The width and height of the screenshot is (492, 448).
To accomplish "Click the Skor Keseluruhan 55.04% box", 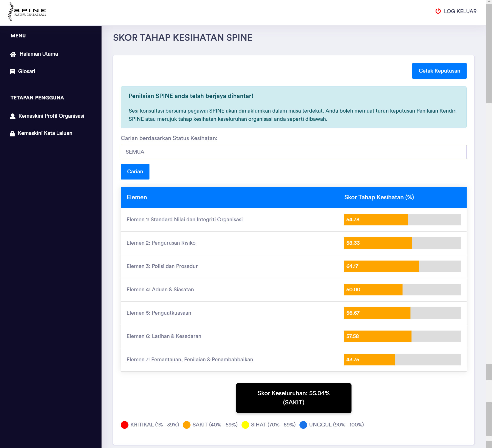I will coord(294,398).
